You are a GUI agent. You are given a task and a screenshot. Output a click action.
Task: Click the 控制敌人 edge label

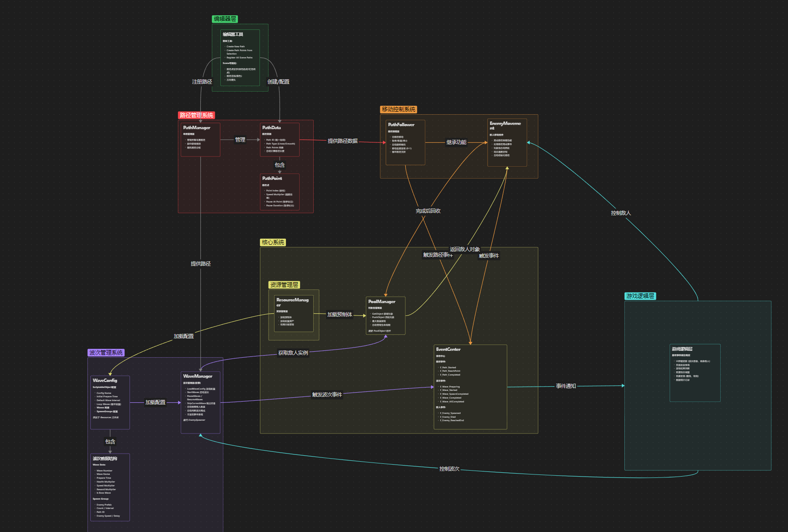click(621, 213)
